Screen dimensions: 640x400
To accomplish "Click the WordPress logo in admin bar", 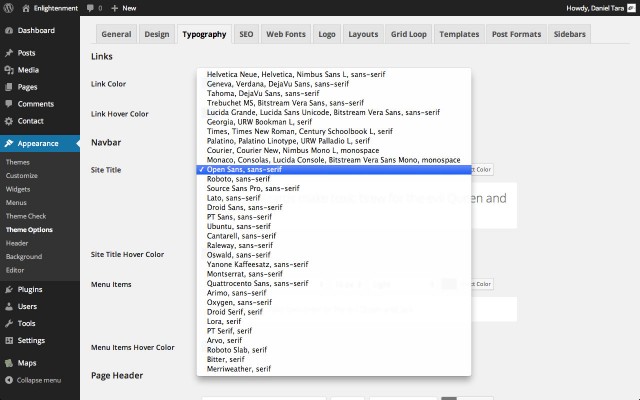I will coord(9,7).
